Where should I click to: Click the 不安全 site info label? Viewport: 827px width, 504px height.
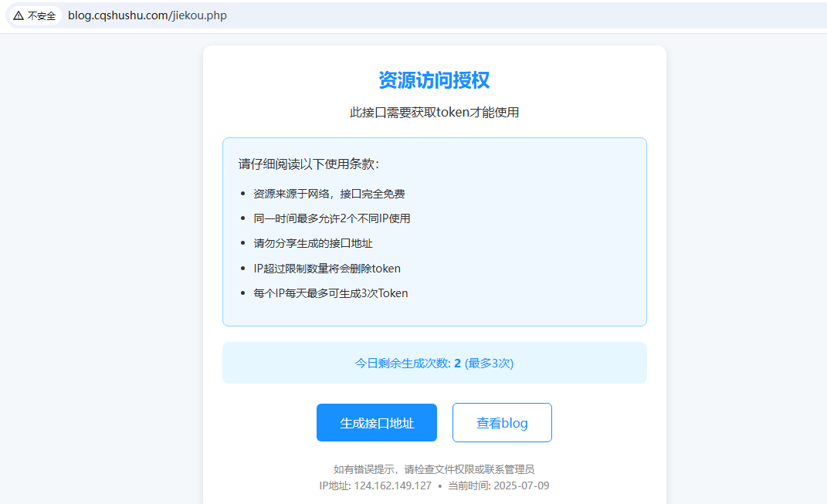coord(42,15)
